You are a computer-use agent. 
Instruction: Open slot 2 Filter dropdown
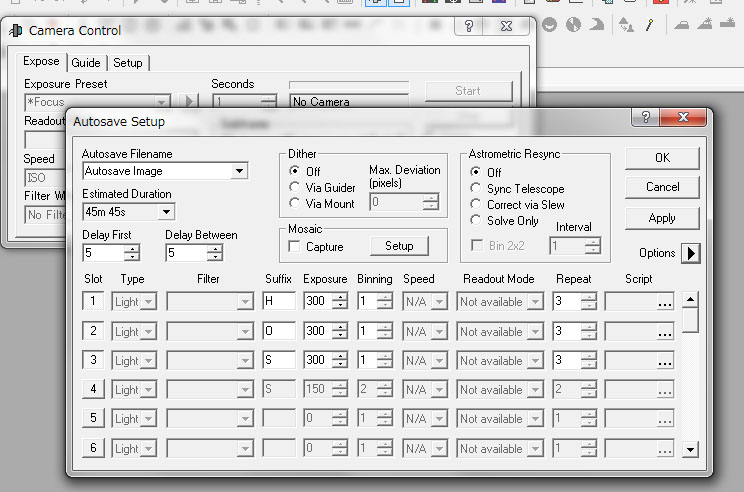(245, 332)
